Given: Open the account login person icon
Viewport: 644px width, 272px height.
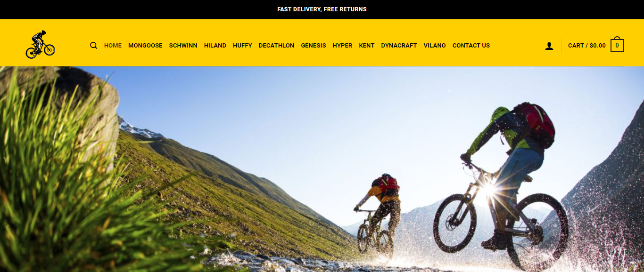Looking at the screenshot, I should (549, 46).
